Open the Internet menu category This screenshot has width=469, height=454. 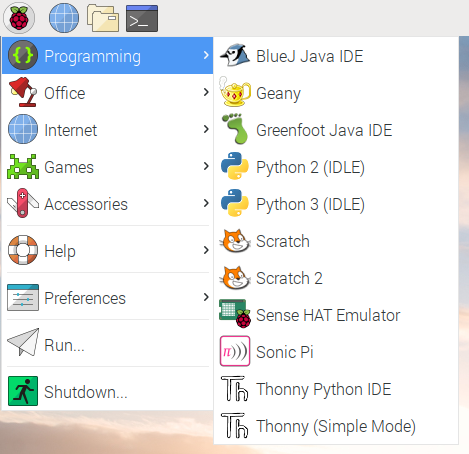pos(107,129)
